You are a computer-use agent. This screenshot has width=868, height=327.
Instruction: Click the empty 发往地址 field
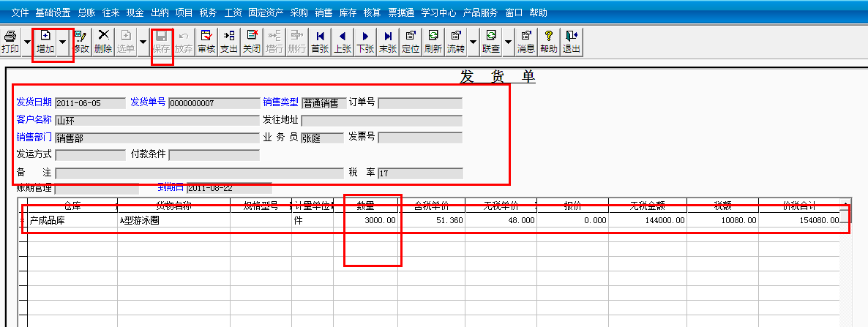[x=381, y=121]
